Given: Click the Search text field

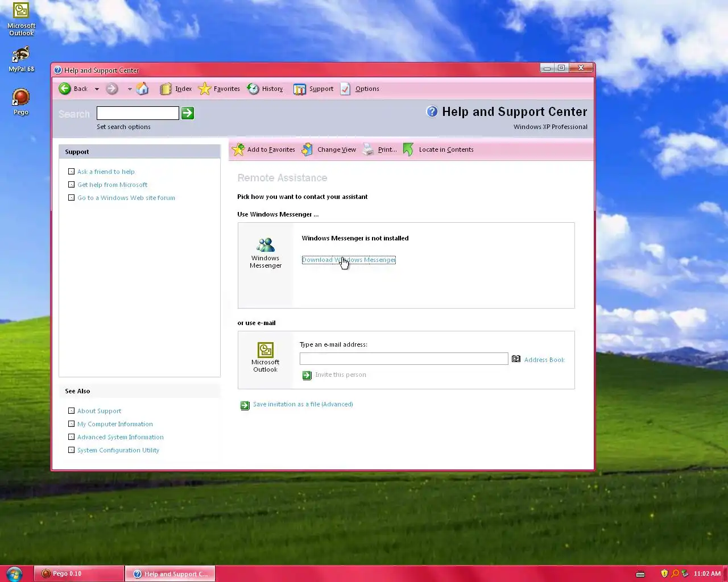Looking at the screenshot, I should click(x=138, y=113).
